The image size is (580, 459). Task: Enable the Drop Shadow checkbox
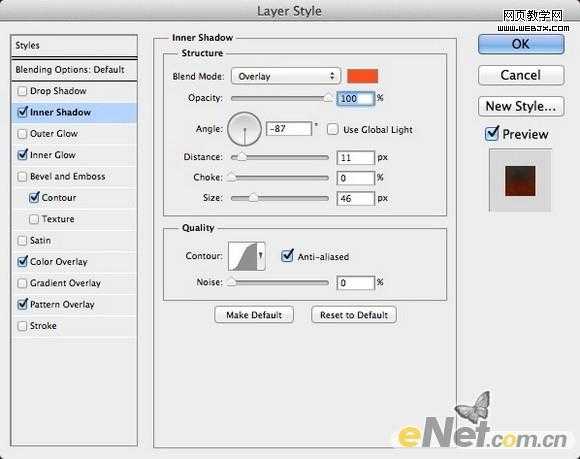(x=22, y=91)
